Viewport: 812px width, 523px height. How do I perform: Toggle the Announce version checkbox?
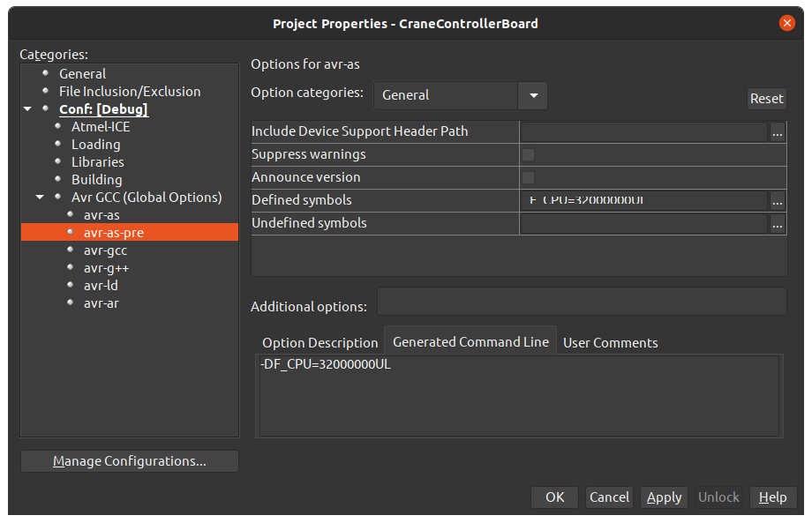[x=529, y=178]
